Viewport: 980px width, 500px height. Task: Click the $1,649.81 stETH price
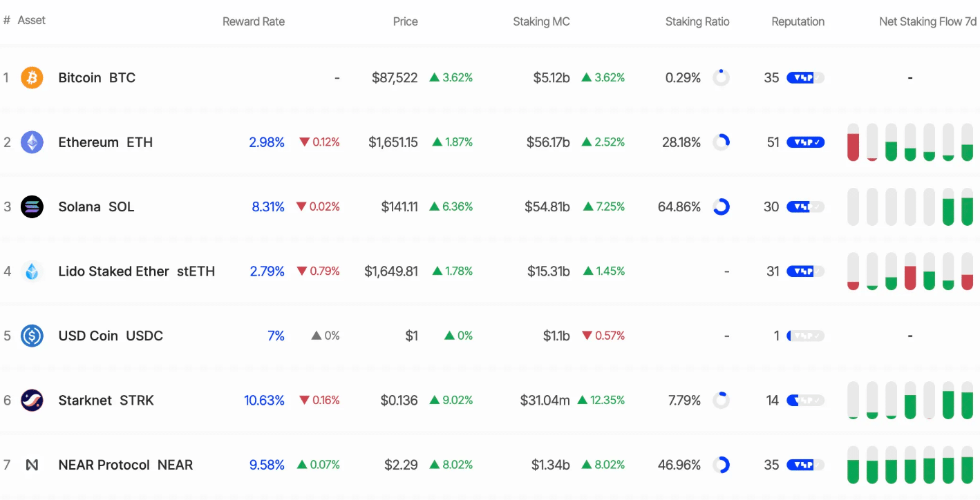click(x=391, y=271)
